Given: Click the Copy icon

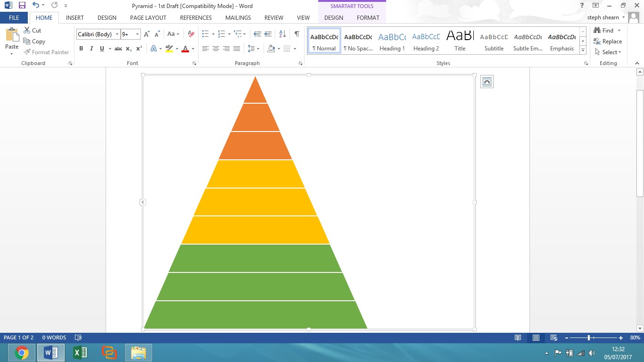Looking at the screenshot, I should [x=27, y=41].
